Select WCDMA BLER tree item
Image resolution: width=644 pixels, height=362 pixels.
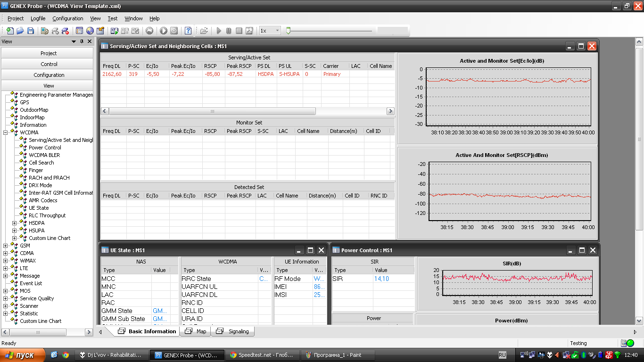coord(44,155)
